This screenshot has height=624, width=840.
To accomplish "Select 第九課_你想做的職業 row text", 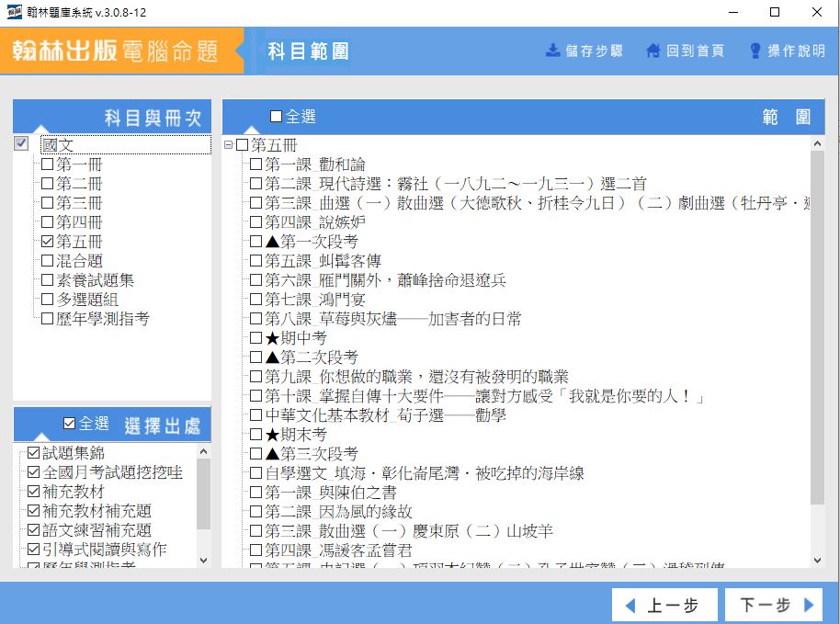I will [416, 377].
